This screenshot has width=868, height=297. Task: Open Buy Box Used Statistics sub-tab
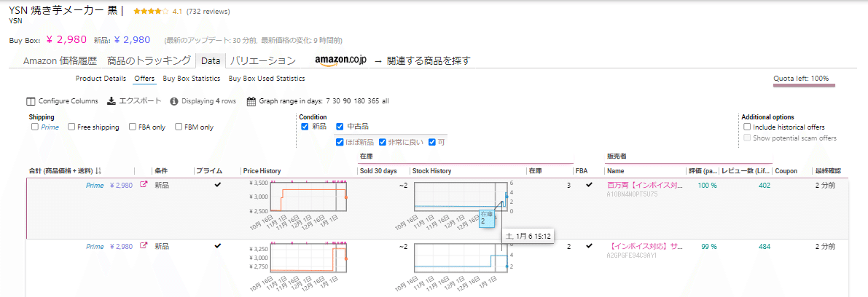pyautogui.click(x=267, y=79)
